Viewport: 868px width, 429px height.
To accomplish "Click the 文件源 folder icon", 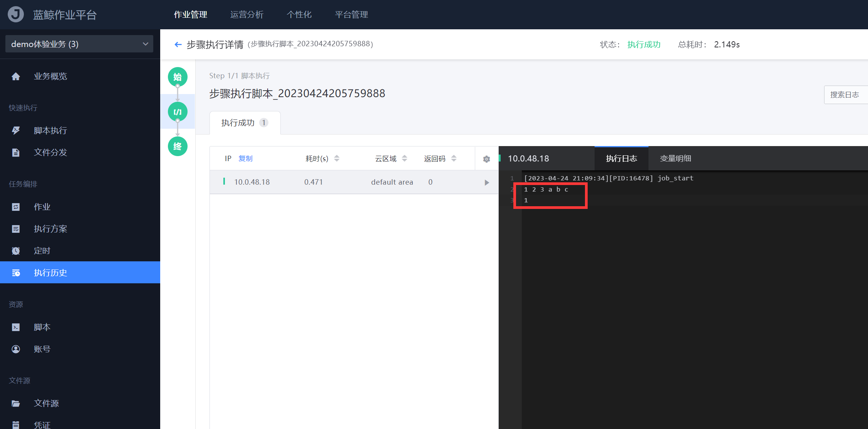I will click(x=16, y=404).
